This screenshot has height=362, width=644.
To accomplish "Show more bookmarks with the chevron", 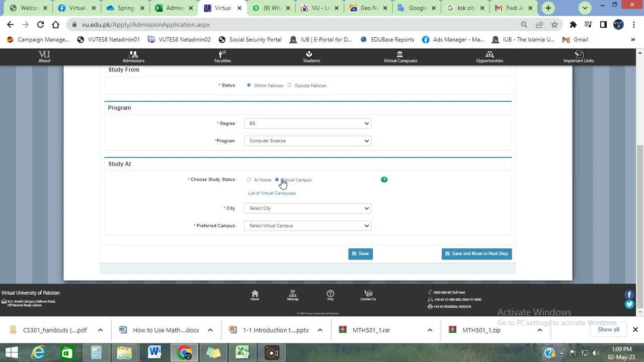I will (633, 40).
